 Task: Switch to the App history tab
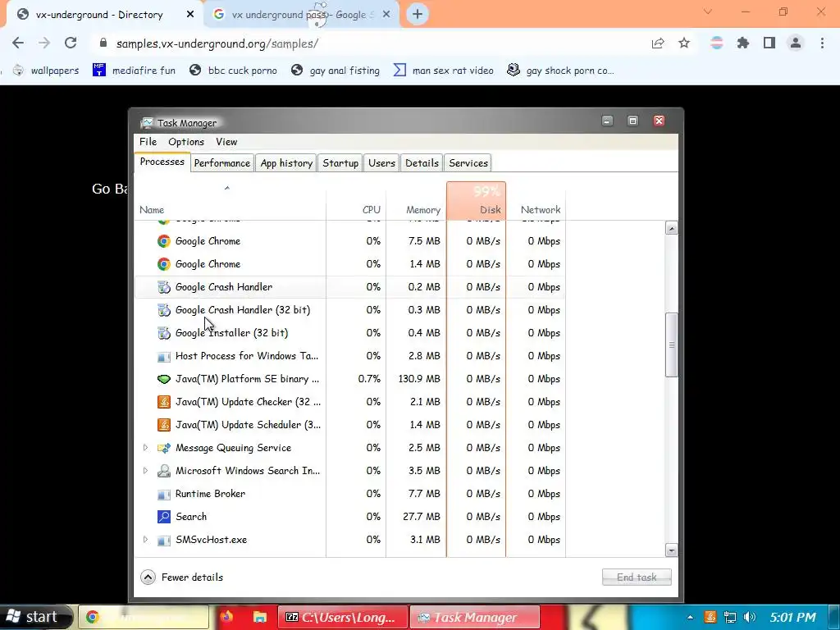tap(286, 163)
